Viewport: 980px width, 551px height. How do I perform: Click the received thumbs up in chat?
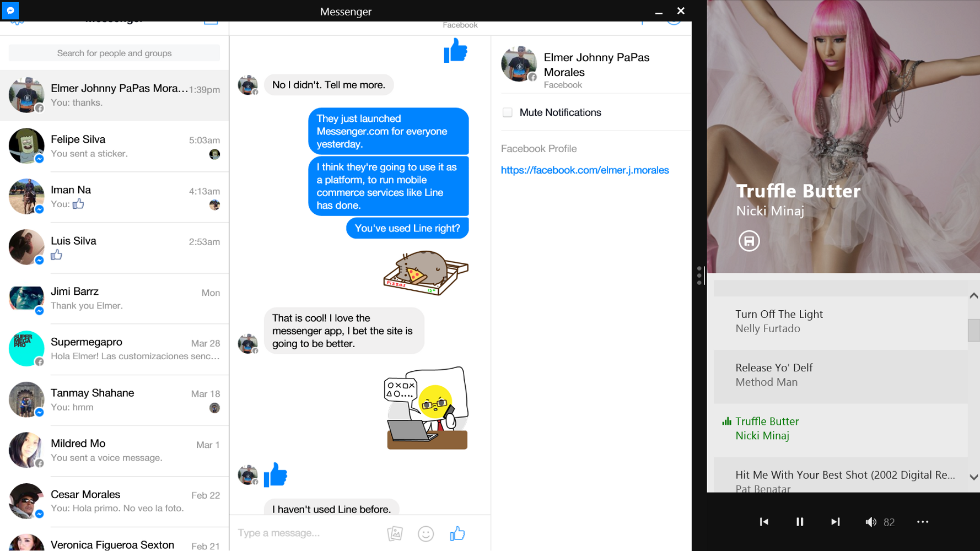click(276, 475)
